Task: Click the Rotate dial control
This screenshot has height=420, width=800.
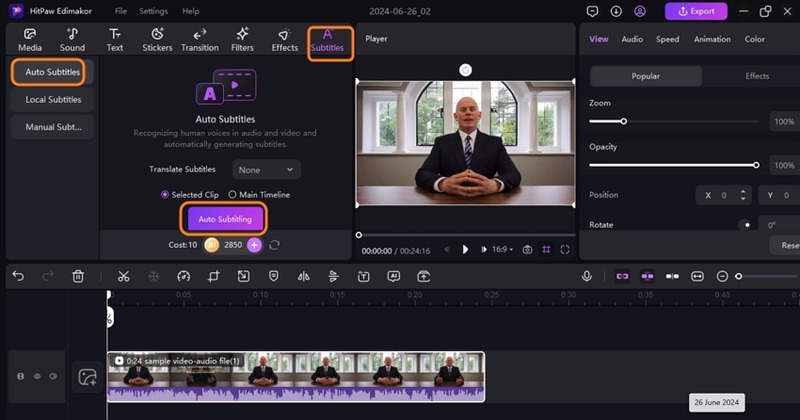Action: tap(747, 225)
